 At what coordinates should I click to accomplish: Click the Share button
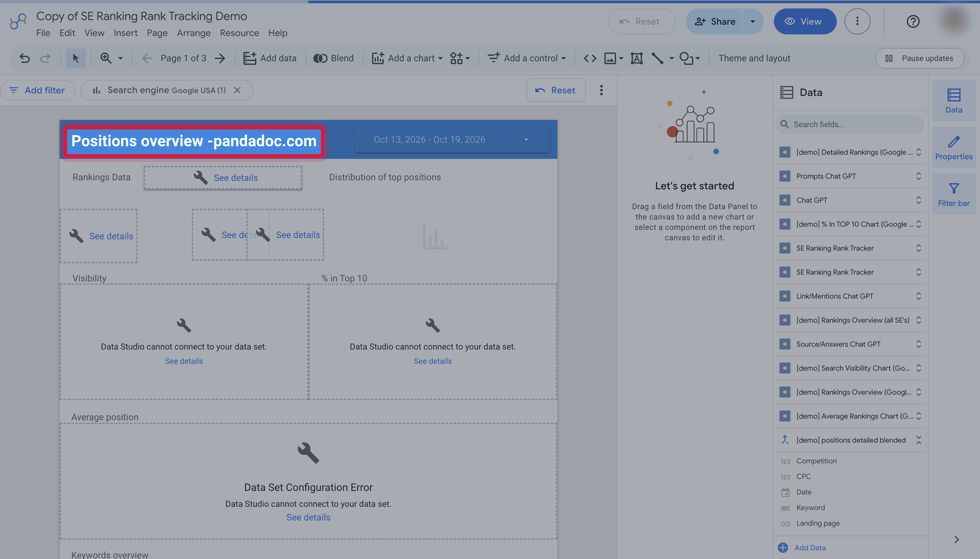714,21
